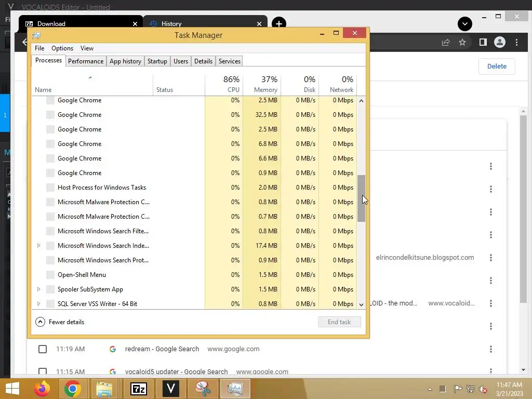Collapse view with Fewer details

click(x=60, y=322)
